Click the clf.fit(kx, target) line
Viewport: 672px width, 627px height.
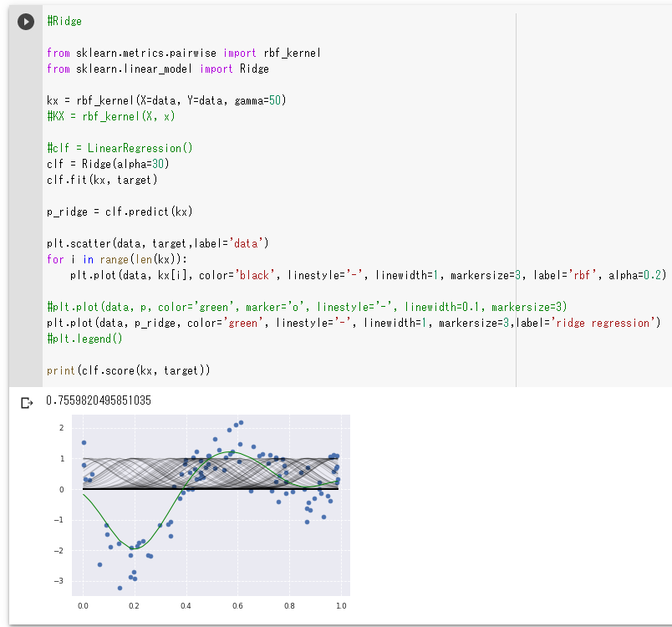coord(102,180)
